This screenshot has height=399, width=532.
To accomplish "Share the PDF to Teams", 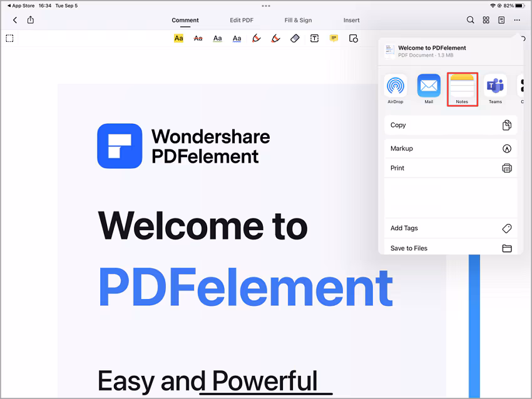I will pos(495,89).
